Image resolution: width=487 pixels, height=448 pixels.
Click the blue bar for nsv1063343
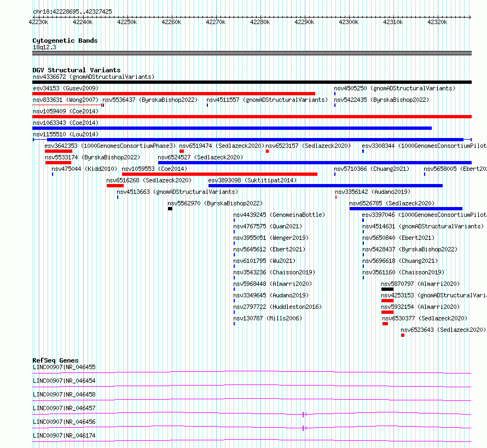(232, 128)
